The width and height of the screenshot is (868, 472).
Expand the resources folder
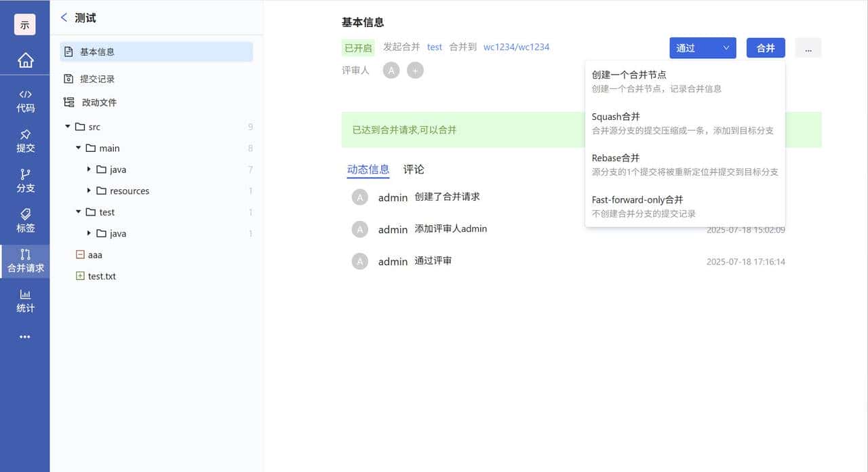(87, 191)
